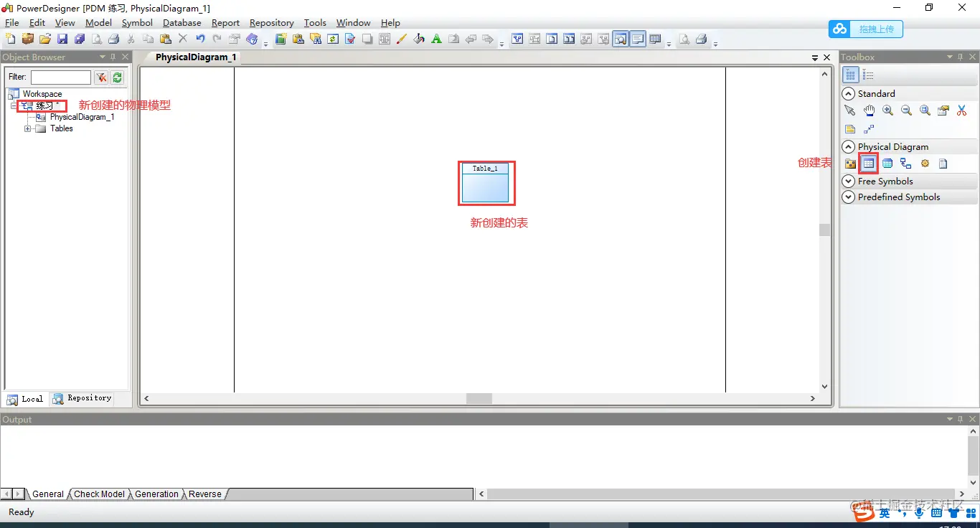Pin the Toolbox panel
980x528 pixels.
[961, 57]
